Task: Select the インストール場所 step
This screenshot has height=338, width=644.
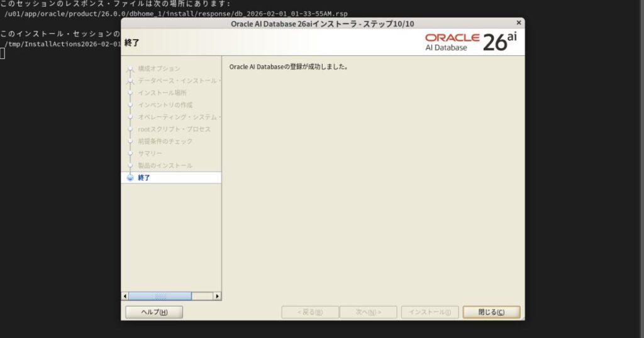Action: tap(162, 93)
